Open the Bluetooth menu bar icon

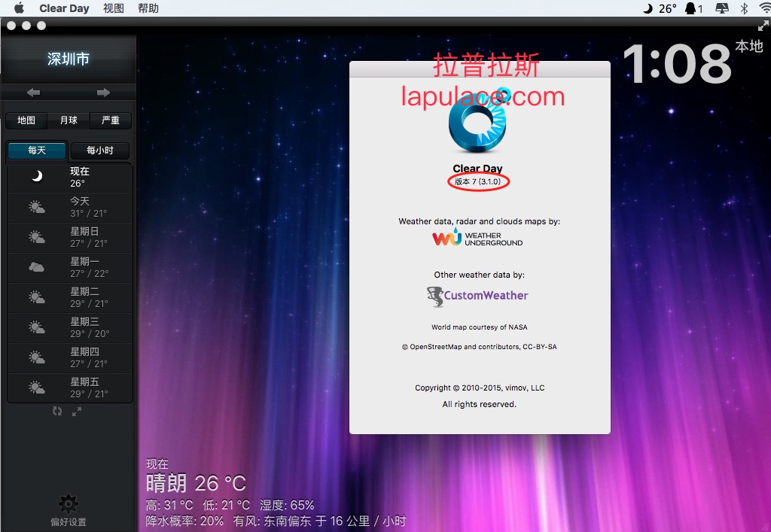[745, 8]
